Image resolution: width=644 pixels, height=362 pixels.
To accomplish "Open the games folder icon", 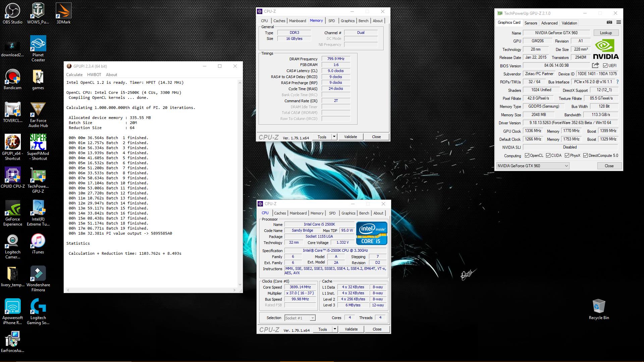I will pos(38,79).
